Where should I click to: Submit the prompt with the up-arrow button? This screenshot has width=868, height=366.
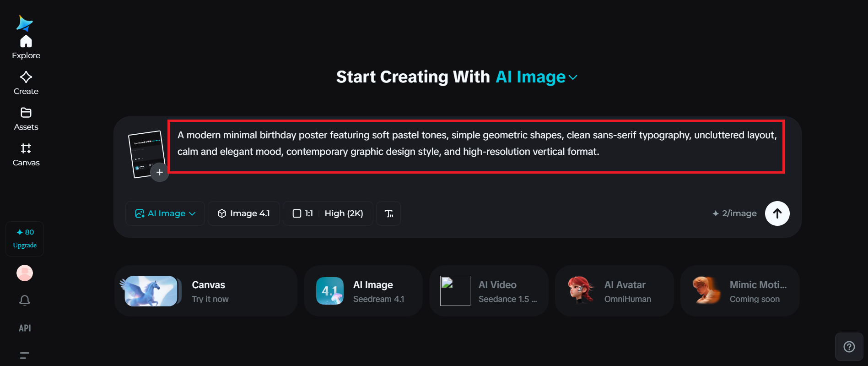tap(777, 213)
